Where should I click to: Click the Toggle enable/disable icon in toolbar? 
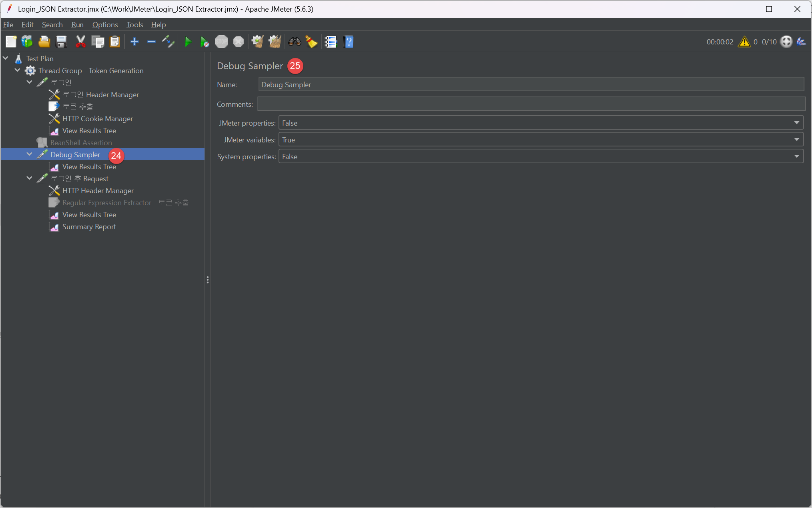(x=168, y=42)
